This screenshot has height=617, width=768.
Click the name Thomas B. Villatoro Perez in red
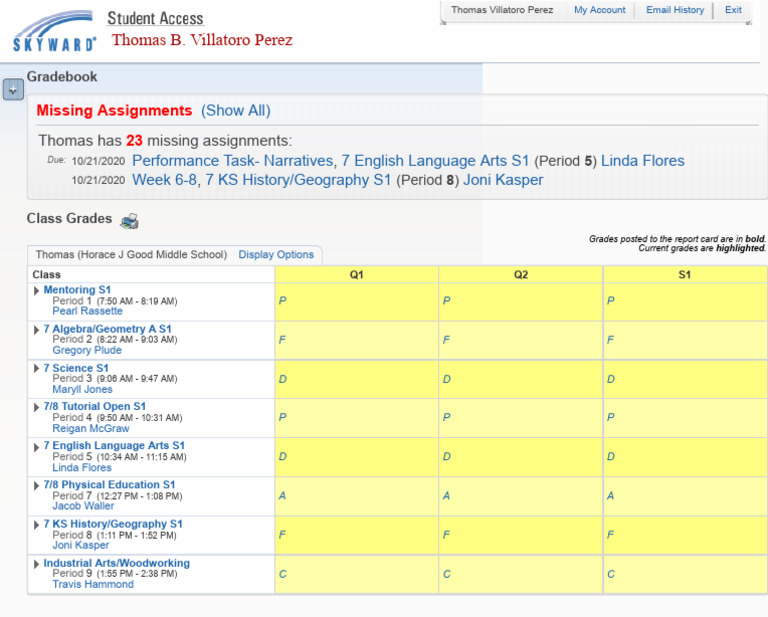[202, 40]
